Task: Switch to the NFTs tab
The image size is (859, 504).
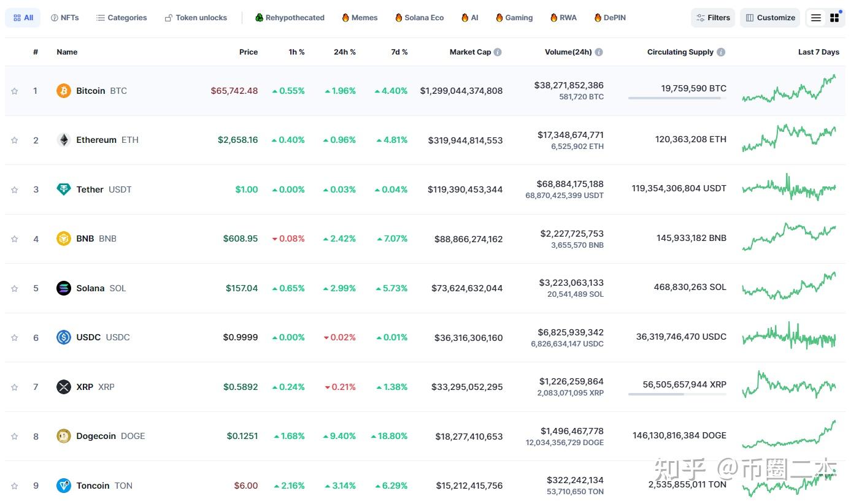Action: click(x=64, y=18)
